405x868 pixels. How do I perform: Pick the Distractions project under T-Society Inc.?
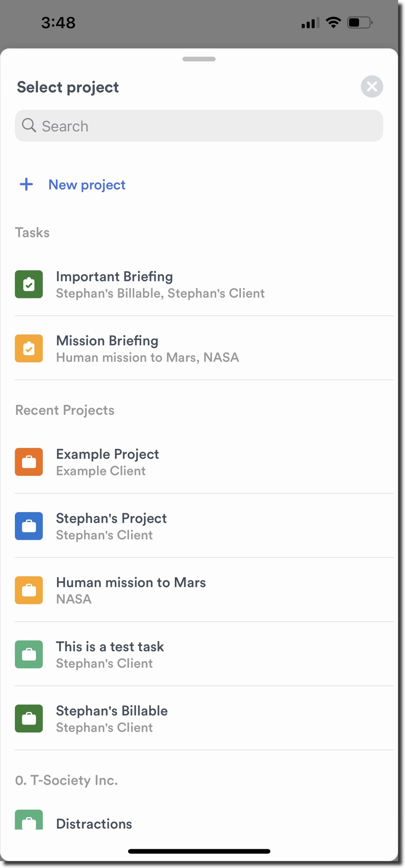(94, 824)
